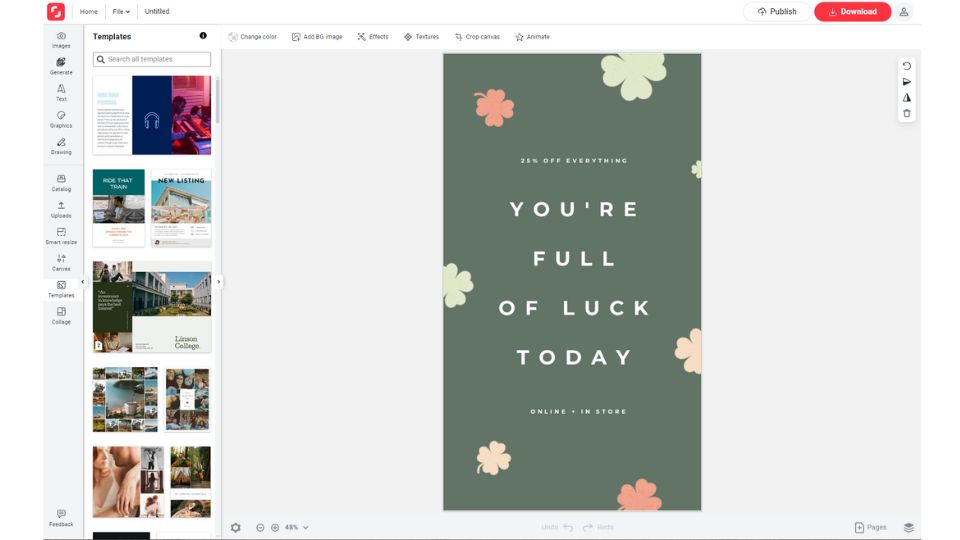Screen dimensions: 960x540
Task: Select the coastal photo collage template
Action: coord(125,400)
